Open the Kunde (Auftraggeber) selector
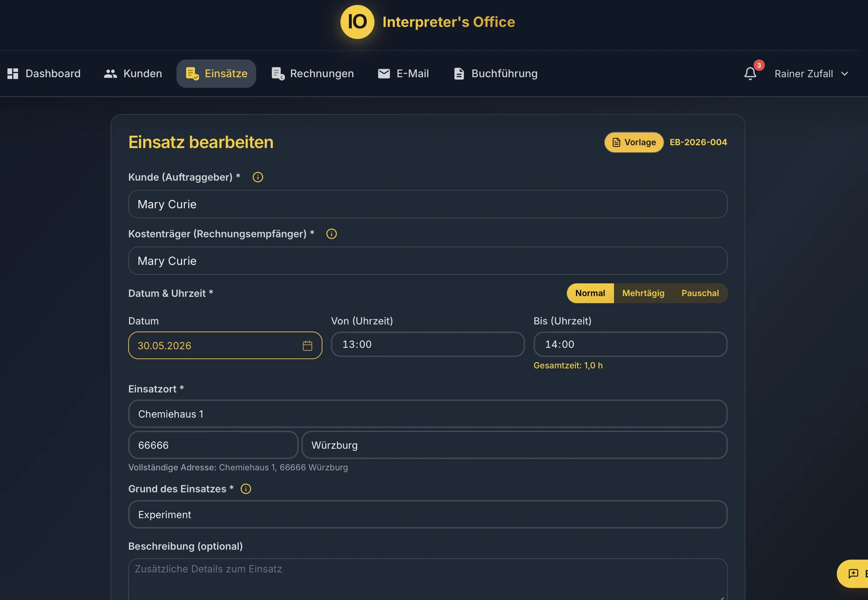 coord(427,204)
